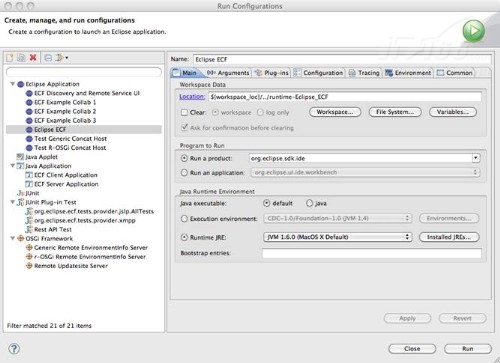This screenshot has height=363, width=500.
Task: Open help via the question mark icon
Action: [14, 349]
